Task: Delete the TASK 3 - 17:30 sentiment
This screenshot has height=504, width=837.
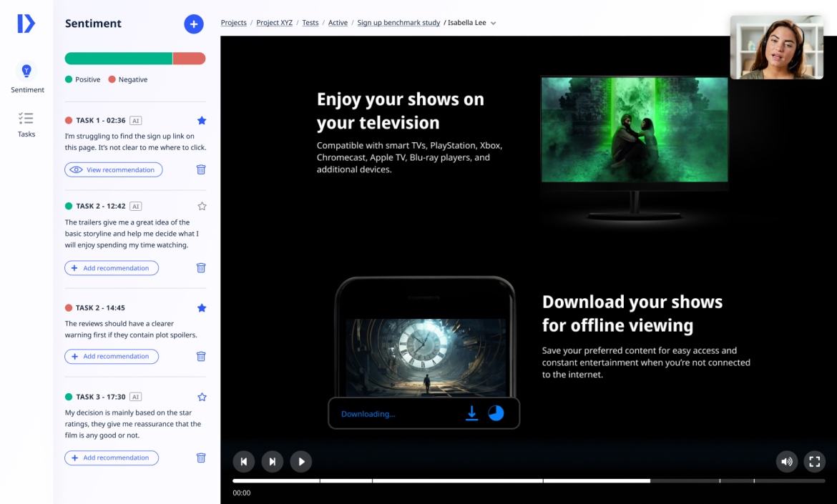Action: coord(201,458)
